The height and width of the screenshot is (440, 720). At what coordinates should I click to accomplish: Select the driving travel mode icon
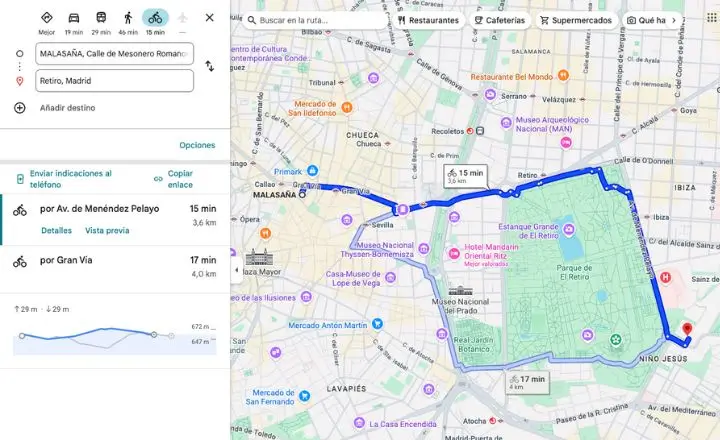tap(73, 18)
